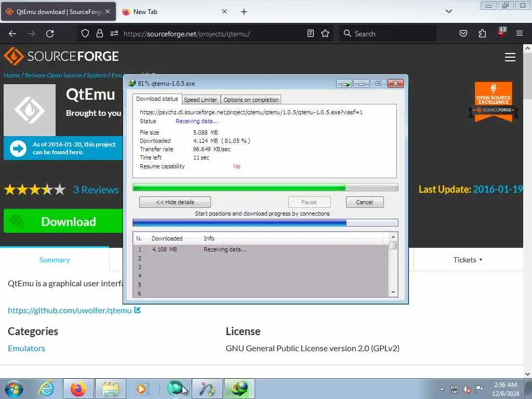The height and width of the screenshot is (399, 532).
Task: Click the download URL text in dialog
Action: pyautogui.click(x=251, y=112)
